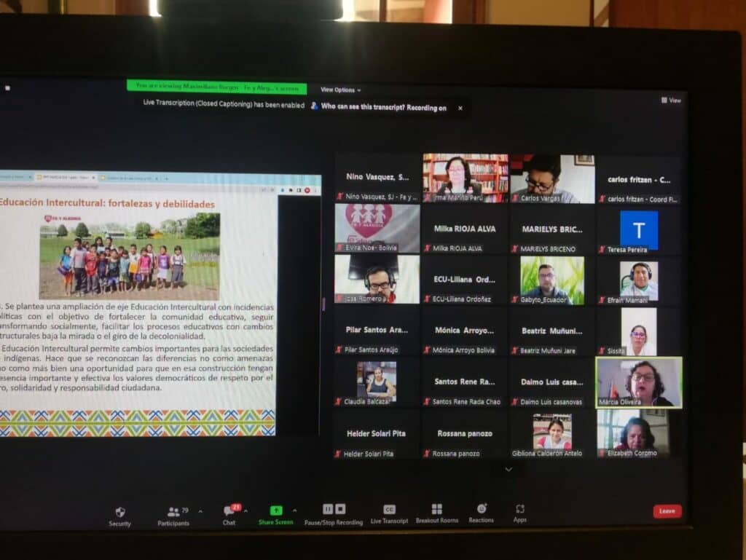Select the Helder Solari Pita tile

point(377,435)
